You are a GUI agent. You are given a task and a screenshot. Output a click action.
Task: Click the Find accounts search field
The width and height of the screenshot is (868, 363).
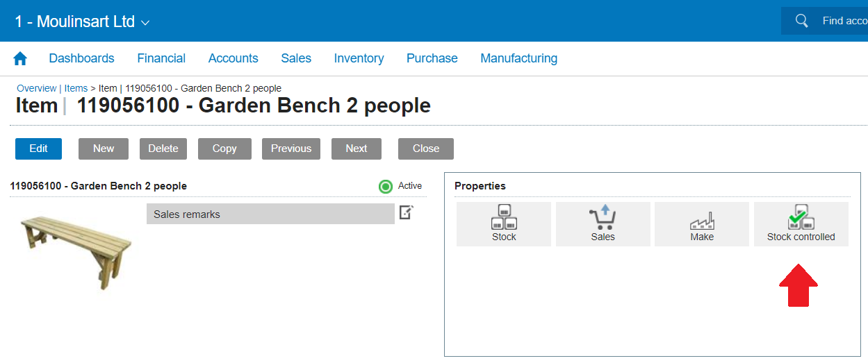coord(844,21)
